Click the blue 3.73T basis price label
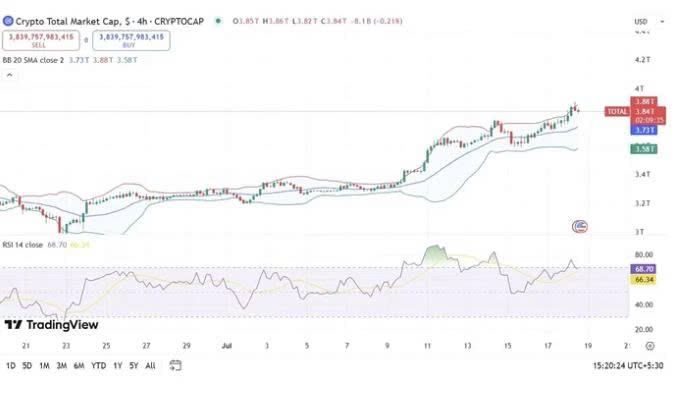Image resolution: width=675 pixels, height=393 pixels. pos(644,130)
